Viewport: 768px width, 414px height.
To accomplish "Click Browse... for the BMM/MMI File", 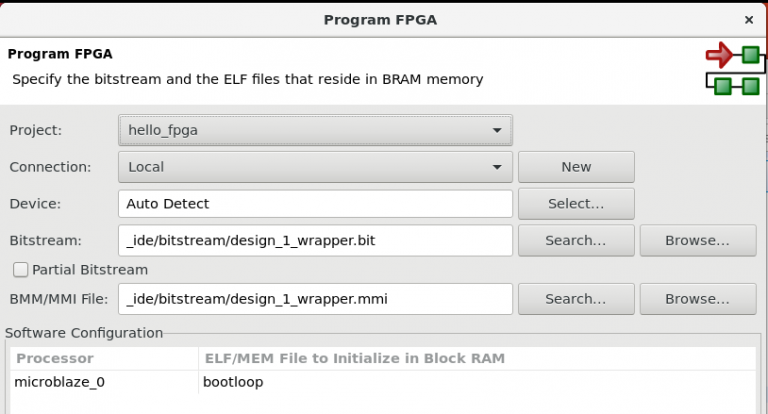I will [x=697, y=299].
